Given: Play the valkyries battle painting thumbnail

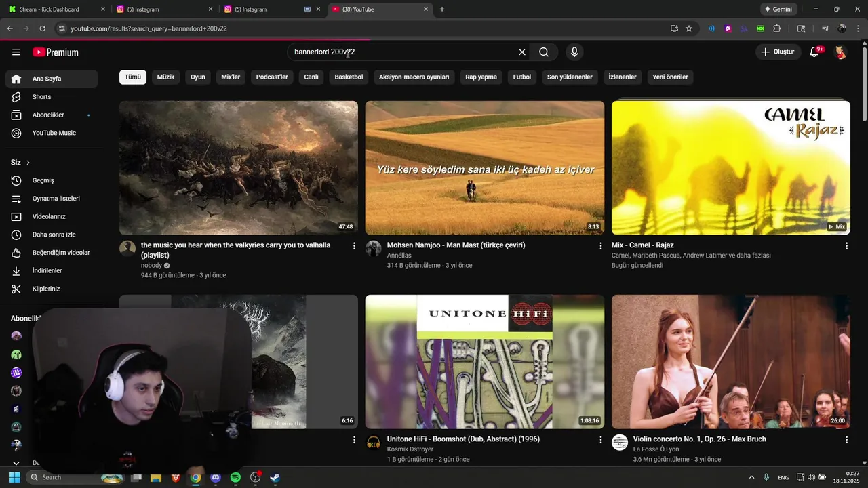Looking at the screenshot, I should (239, 168).
